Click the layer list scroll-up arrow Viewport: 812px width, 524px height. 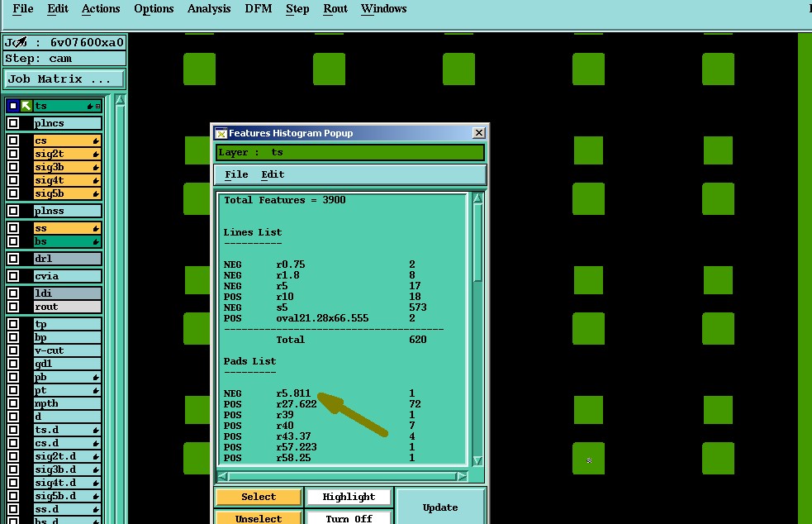(120, 101)
